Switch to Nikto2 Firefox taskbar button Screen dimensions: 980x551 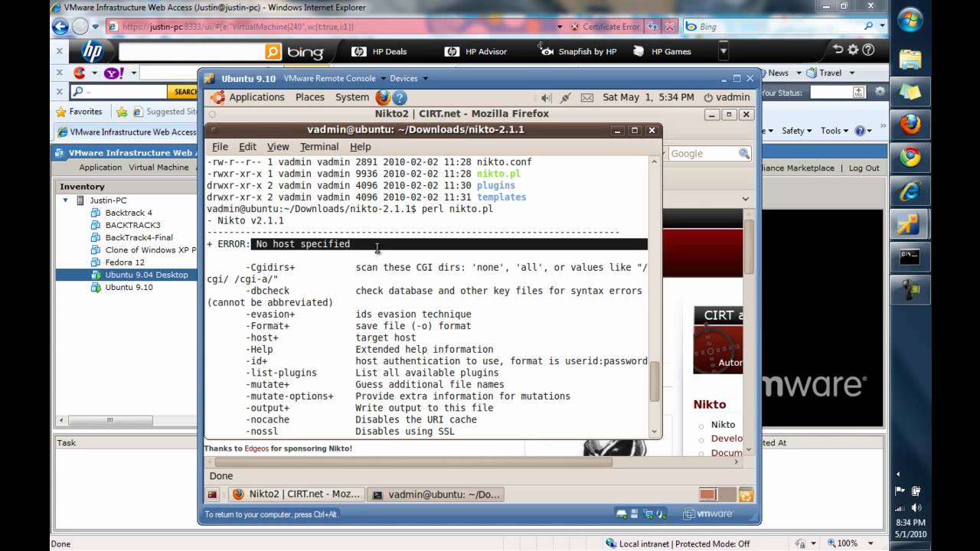click(296, 494)
